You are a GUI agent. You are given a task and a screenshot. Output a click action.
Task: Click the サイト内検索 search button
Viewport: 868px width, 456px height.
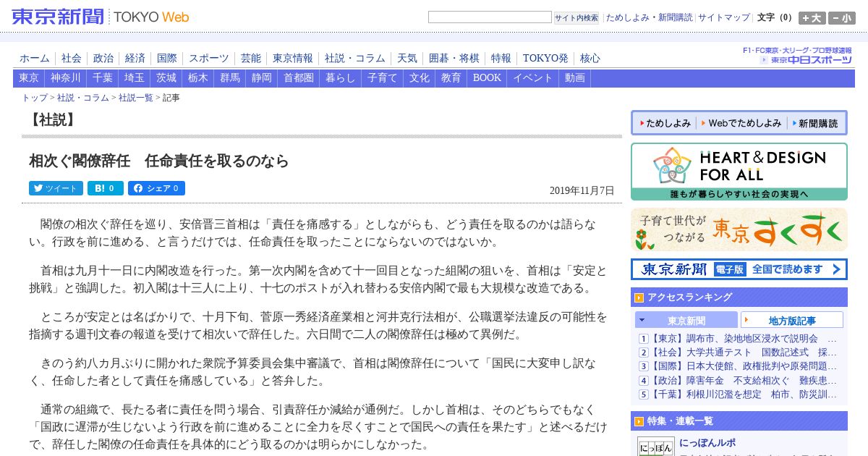pyautogui.click(x=576, y=17)
